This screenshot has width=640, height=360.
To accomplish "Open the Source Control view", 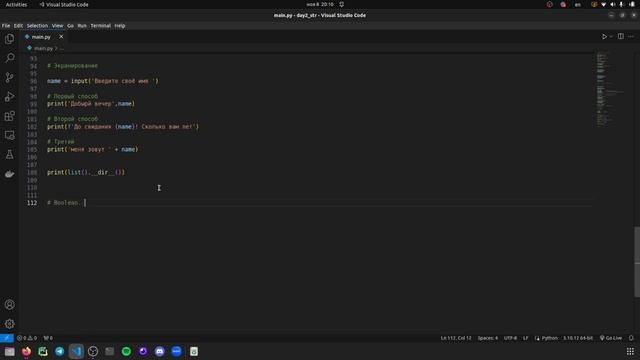I will point(9,77).
